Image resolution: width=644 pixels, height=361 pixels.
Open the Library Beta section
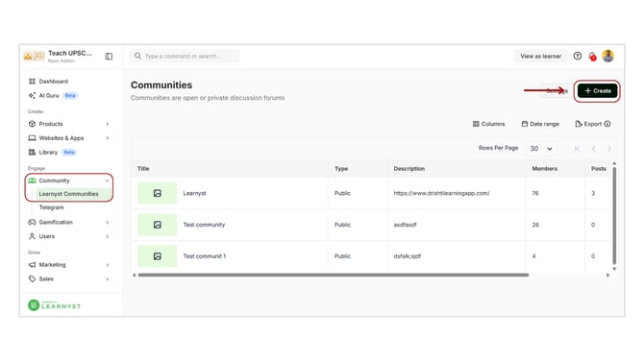tap(54, 153)
